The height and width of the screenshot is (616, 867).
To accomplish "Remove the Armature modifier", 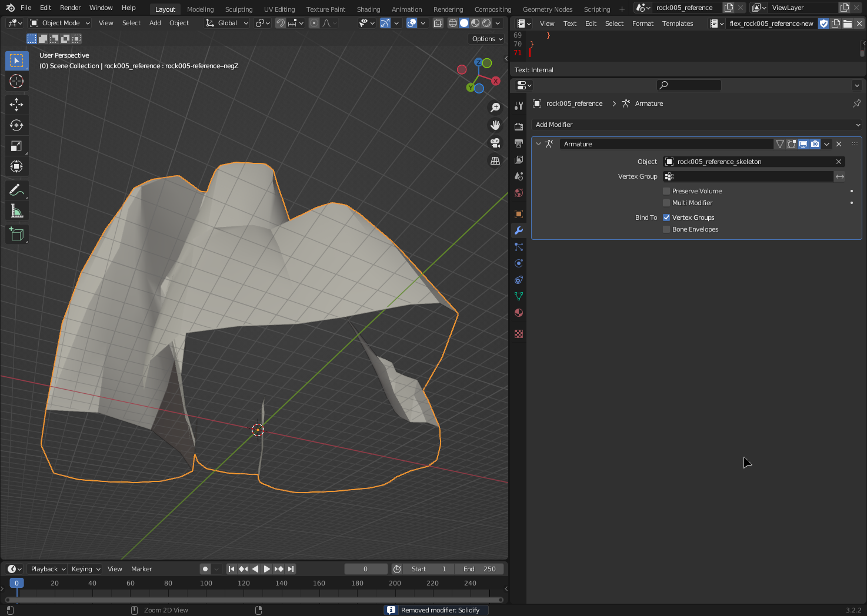I will tap(839, 144).
